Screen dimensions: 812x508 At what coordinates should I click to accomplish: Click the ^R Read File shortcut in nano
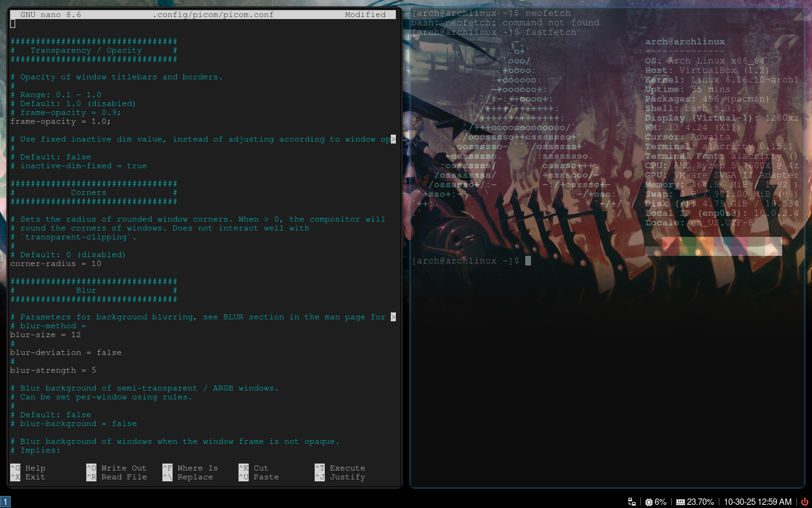117,477
